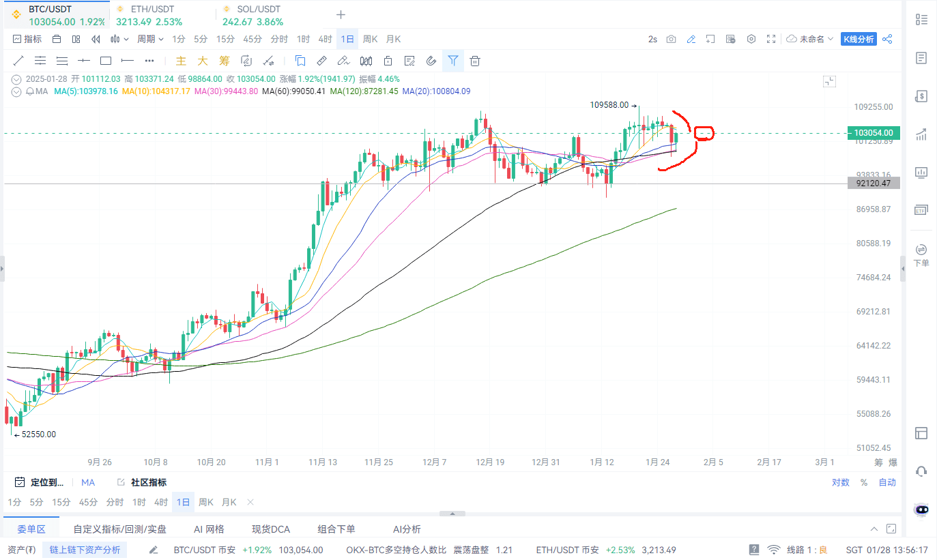Click the trash icon to delete drawings
Screen dimensions: 937x560
tap(475, 61)
